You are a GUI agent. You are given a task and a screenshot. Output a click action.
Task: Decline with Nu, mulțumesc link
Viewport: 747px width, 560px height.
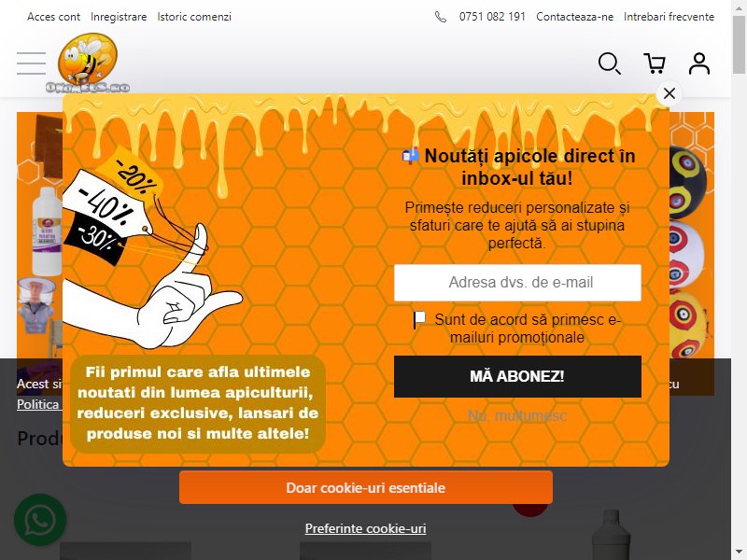517,415
